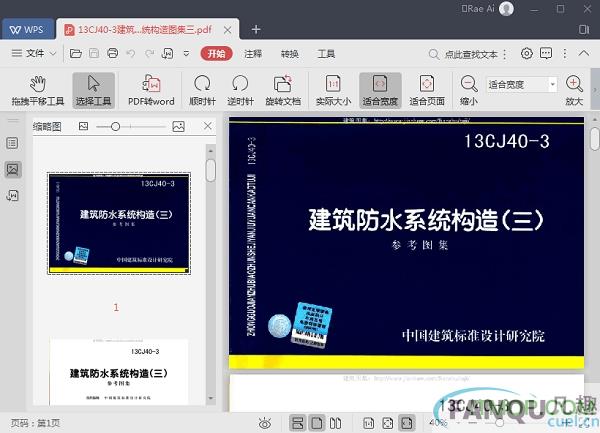Click the more dots beside search box

505,54
